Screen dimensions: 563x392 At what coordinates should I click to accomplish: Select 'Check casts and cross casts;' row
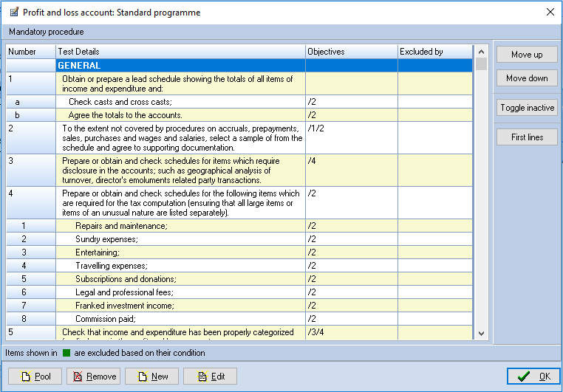(x=239, y=102)
